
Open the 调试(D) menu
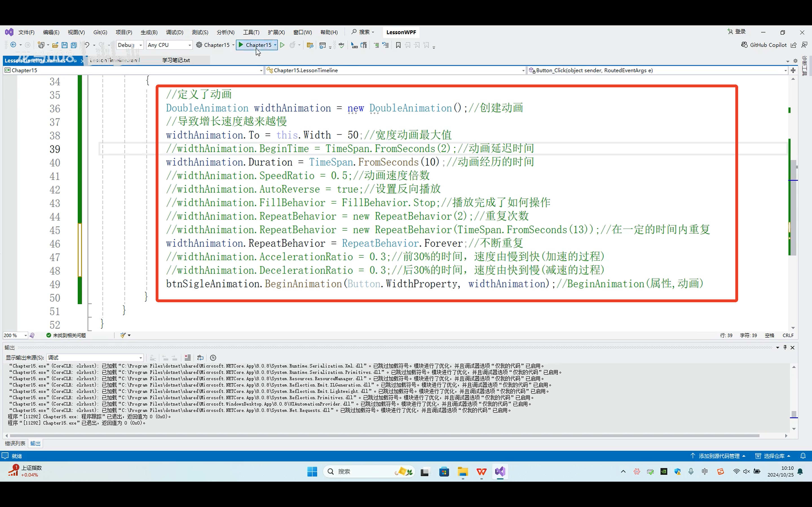pyautogui.click(x=175, y=32)
